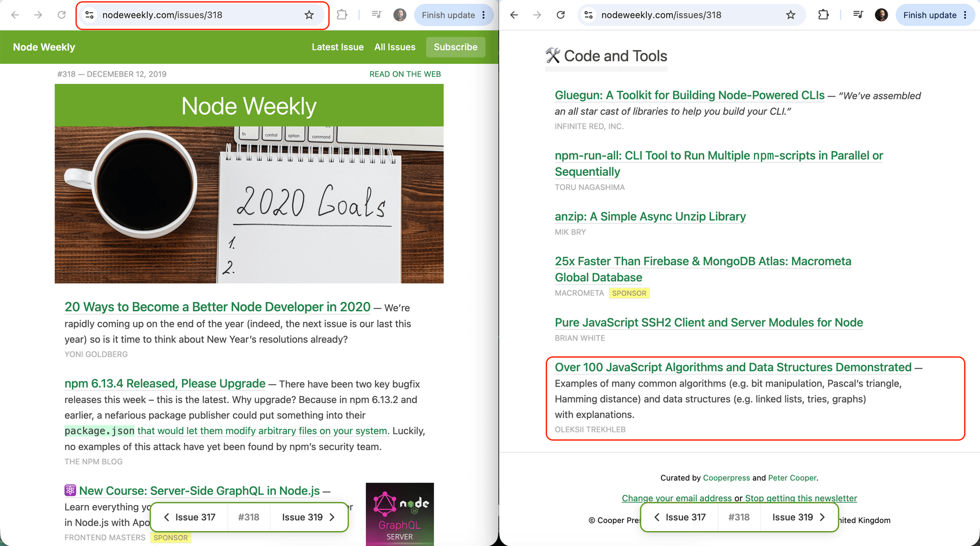Click the Cooperpress link in the footer

pyautogui.click(x=726, y=478)
